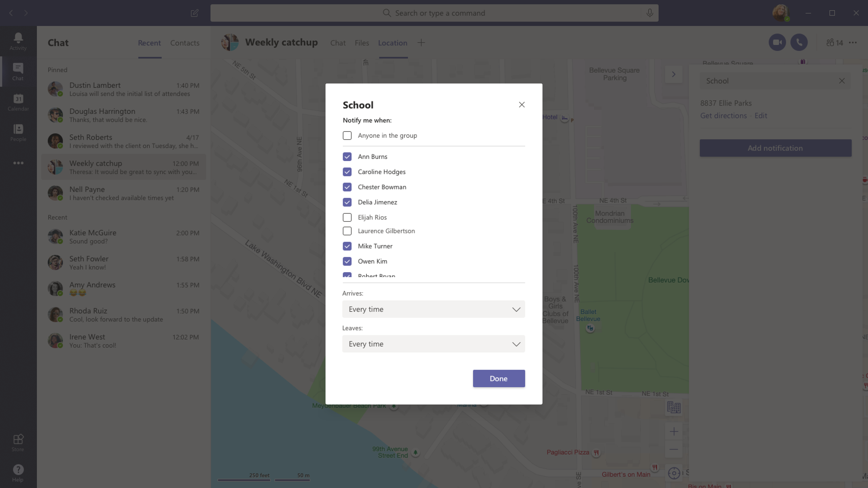Screen dimensions: 868x488
Task: Zoom out on the map
Action: (674, 449)
